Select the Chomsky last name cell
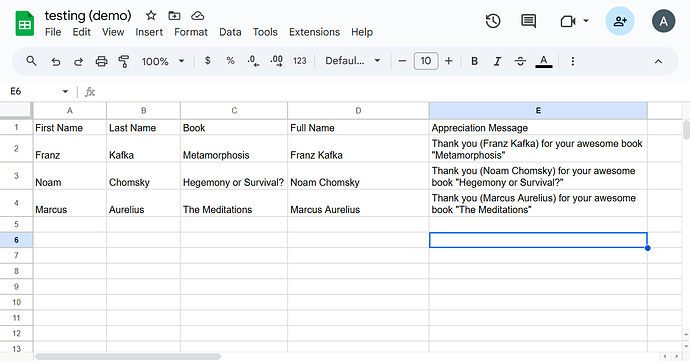 (x=143, y=176)
